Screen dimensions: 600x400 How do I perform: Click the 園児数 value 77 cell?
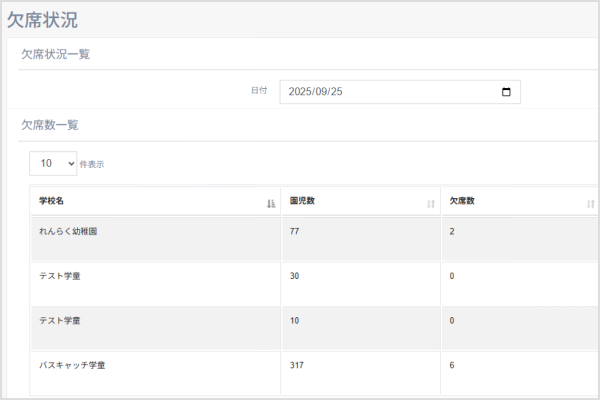[x=295, y=231]
